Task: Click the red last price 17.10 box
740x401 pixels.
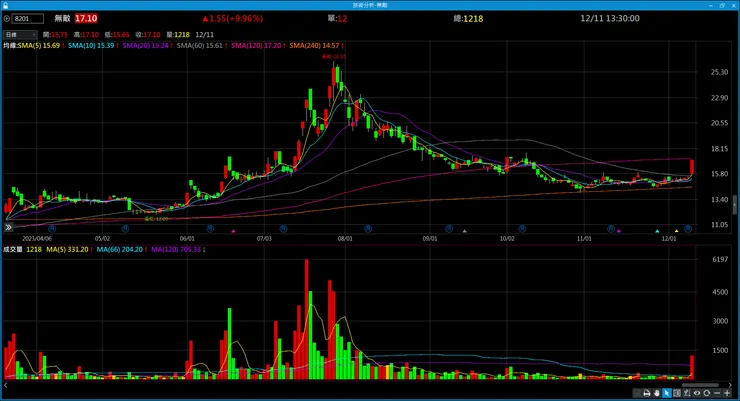Action: tap(86, 18)
